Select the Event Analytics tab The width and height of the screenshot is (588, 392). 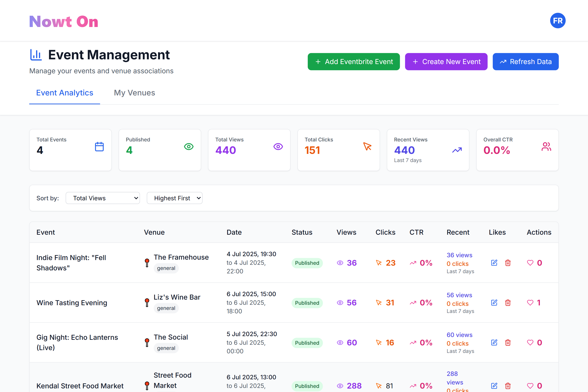click(x=64, y=93)
